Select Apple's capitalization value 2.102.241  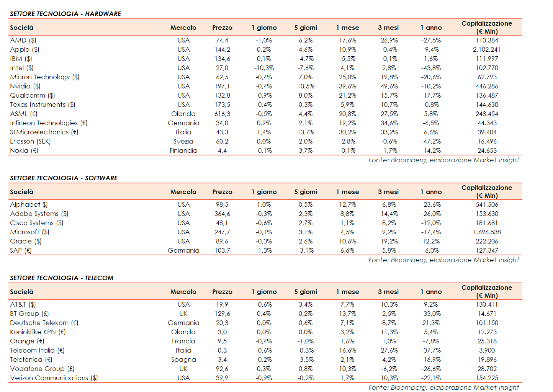click(486, 49)
